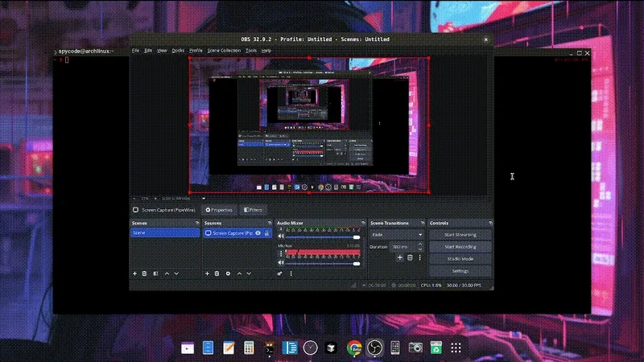Open the transition three-dot options menu
Viewport: 644px width, 362px height.
[419, 257]
